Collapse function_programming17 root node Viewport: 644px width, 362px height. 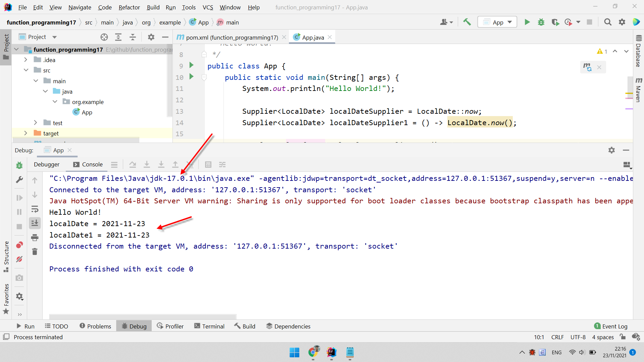[x=16, y=49]
